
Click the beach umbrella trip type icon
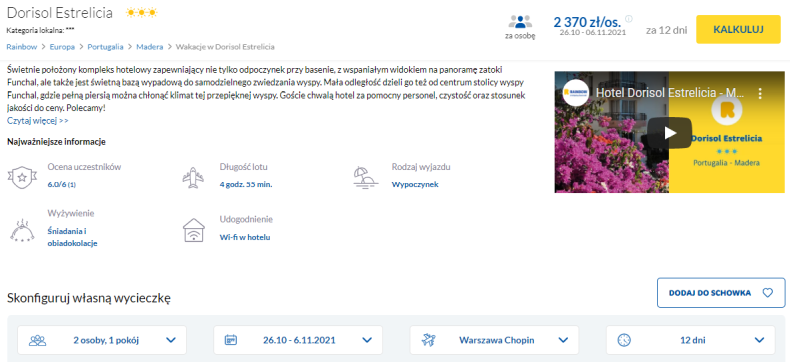pos(366,177)
